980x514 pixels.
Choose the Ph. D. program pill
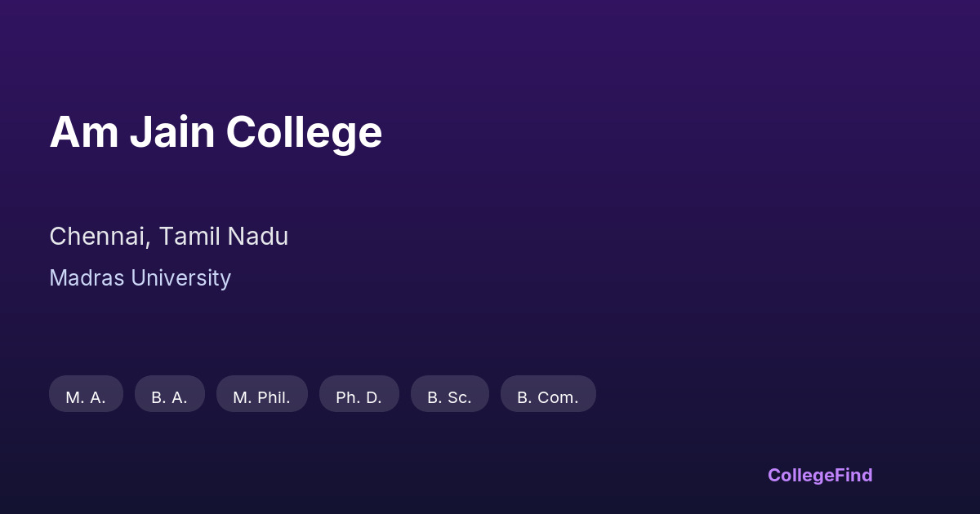tap(359, 394)
